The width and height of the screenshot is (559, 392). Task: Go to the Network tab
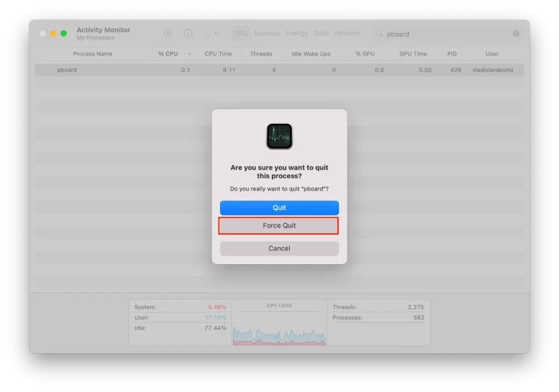tap(348, 33)
